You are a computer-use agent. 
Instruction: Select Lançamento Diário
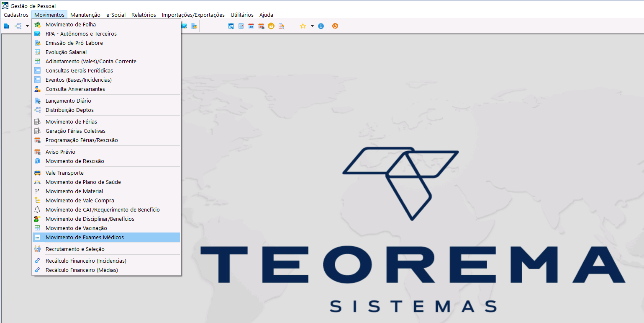(x=106, y=101)
